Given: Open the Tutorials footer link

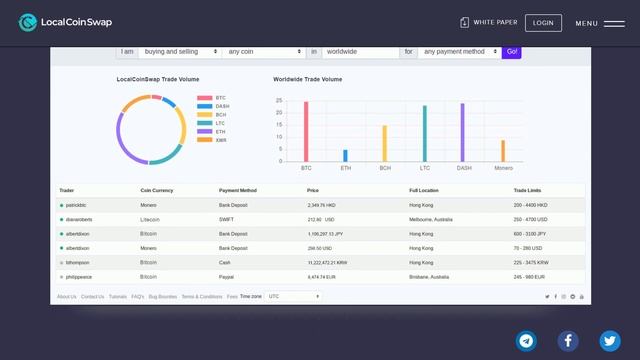Looking at the screenshot, I should [x=118, y=297].
